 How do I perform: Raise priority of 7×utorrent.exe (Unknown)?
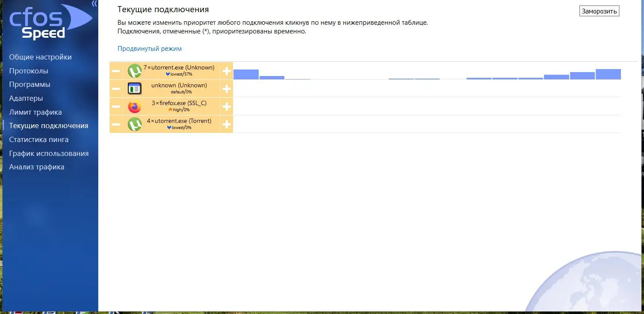click(227, 71)
